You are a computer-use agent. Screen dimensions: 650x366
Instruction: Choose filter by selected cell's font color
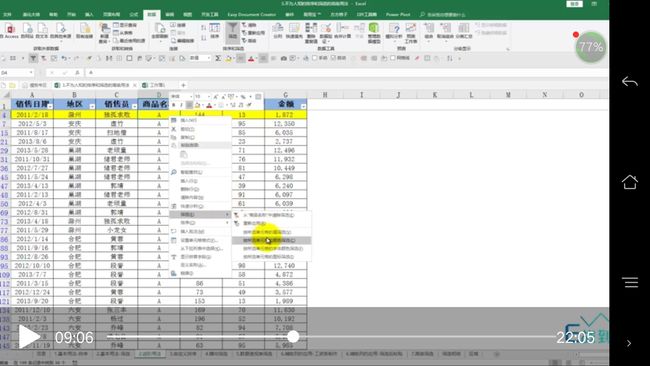click(x=271, y=249)
